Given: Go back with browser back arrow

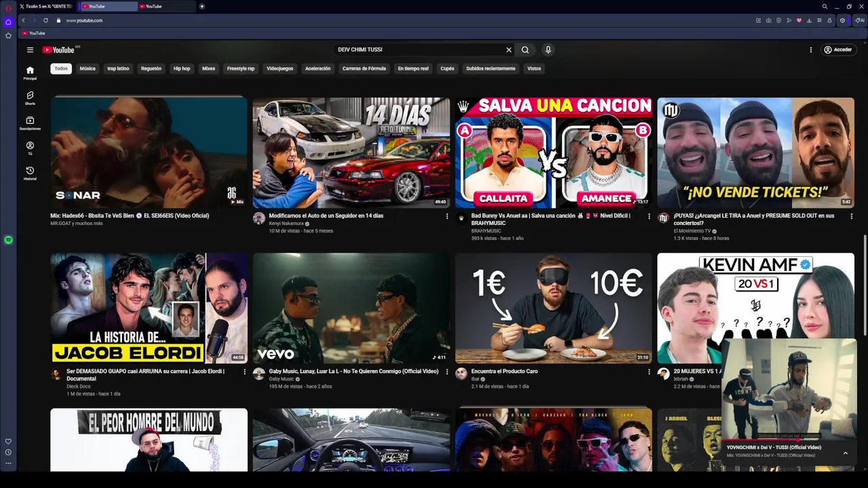Looking at the screenshot, I should pos(23,20).
